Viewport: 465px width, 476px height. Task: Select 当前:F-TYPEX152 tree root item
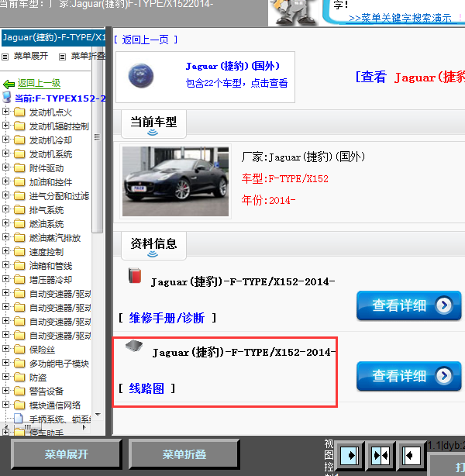click(x=60, y=98)
